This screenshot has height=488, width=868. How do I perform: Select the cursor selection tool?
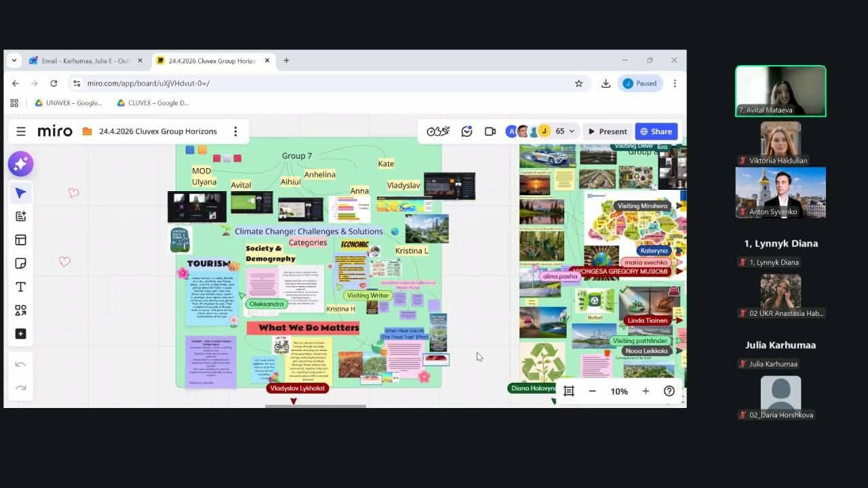[20, 193]
